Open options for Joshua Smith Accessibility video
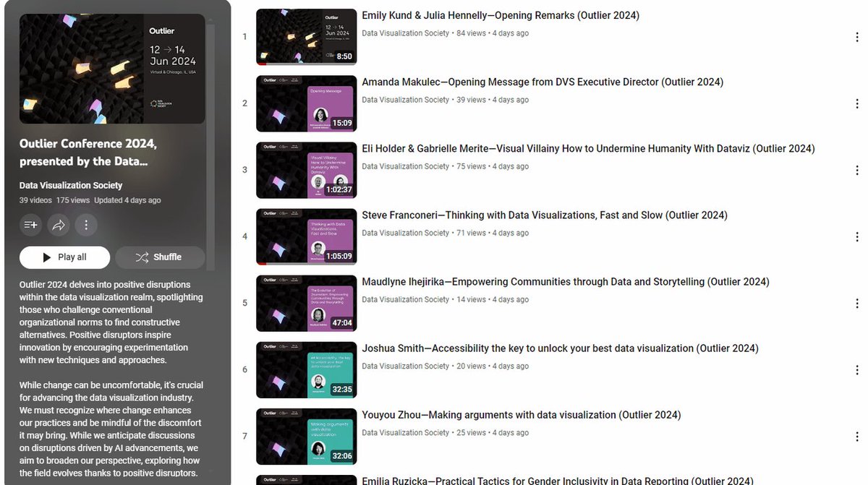This screenshot has width=868, height=485. (857, 370)
